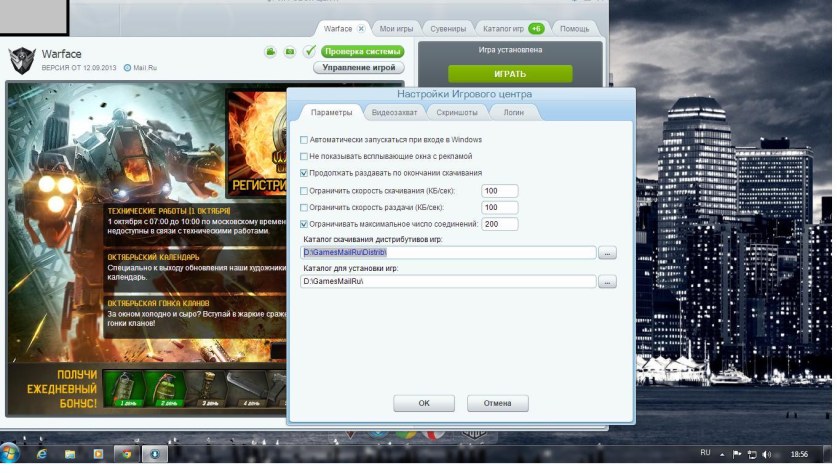Click the green checkmark icon
Screen dimensions: 840x473
pyautogui.click(x=309, y=51)
